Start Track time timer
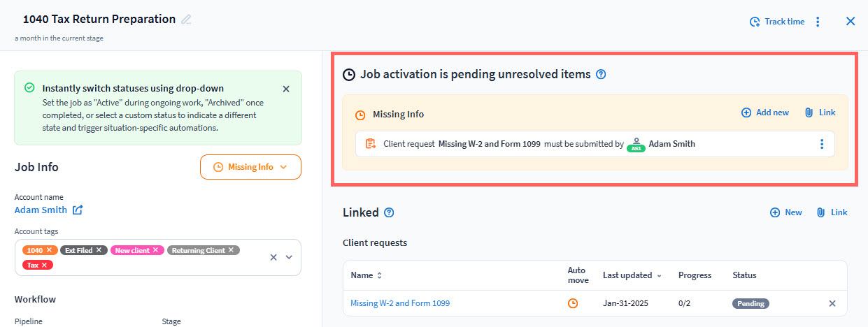This screenshot has height=327, width=868. click(x=777, y=22)
